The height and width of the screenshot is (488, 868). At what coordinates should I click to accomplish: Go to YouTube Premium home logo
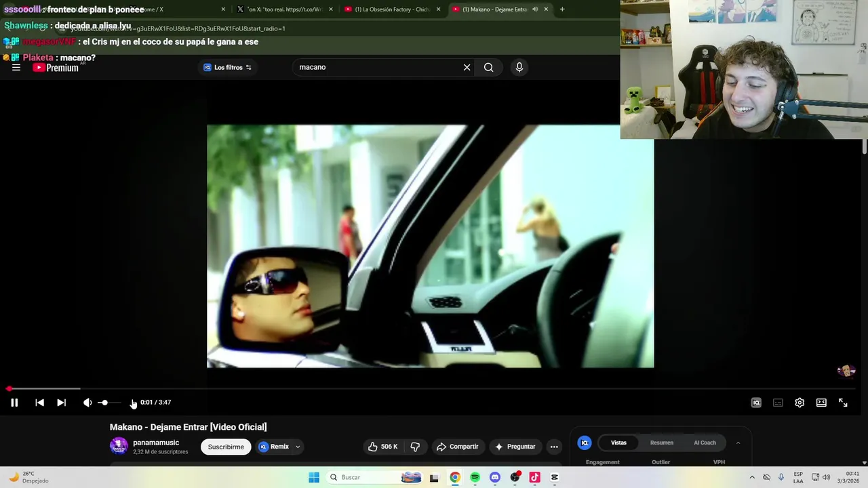(56, 68)
